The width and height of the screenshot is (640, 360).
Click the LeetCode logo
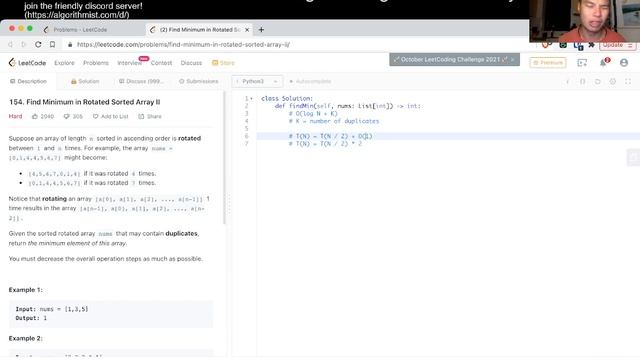(x=27, y=63)
